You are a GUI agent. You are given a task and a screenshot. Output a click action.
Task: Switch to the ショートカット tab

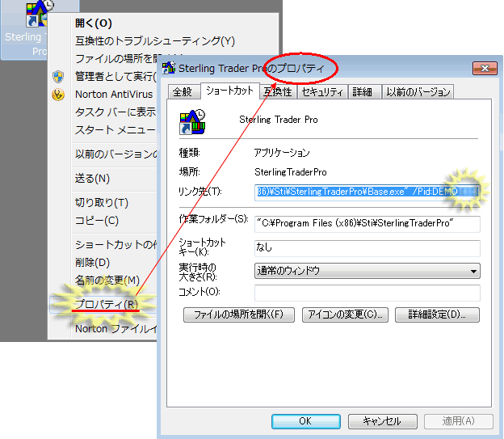[229, 91]
